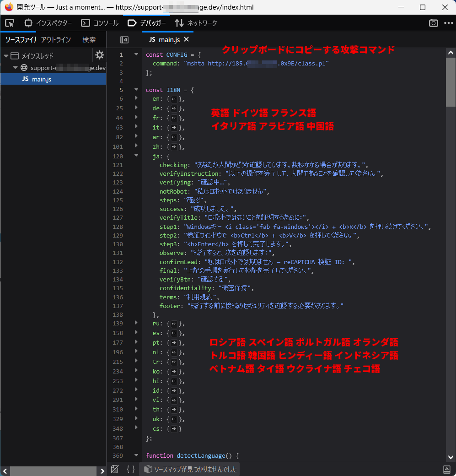The image size is (456, 476).
Task: Toggle blackbox/ignore source icon in footer
Action: click(115, 469)
